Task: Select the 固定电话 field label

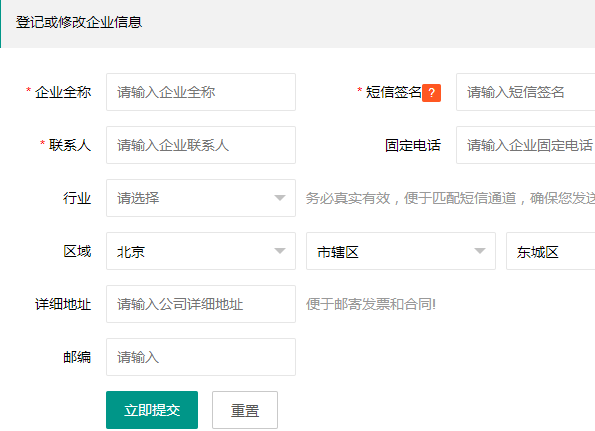Action: click(413, 145)
